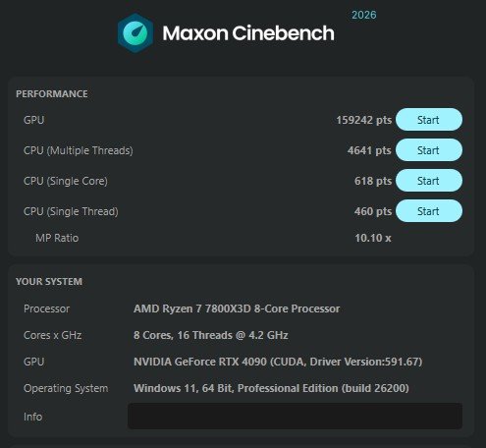The image size is (486, 448).
Task: Start the GPU benchmark
Action: [x=429, y=120]
